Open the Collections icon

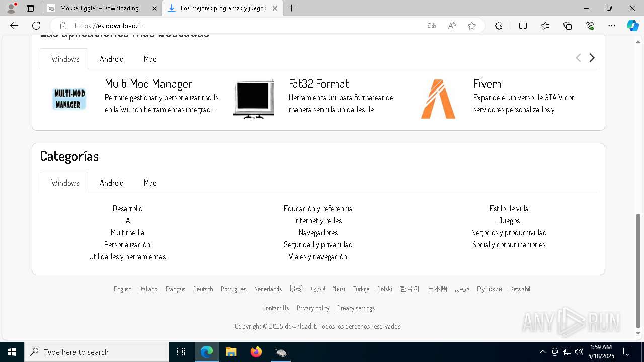pyautogui.click(x=568, y=26)
